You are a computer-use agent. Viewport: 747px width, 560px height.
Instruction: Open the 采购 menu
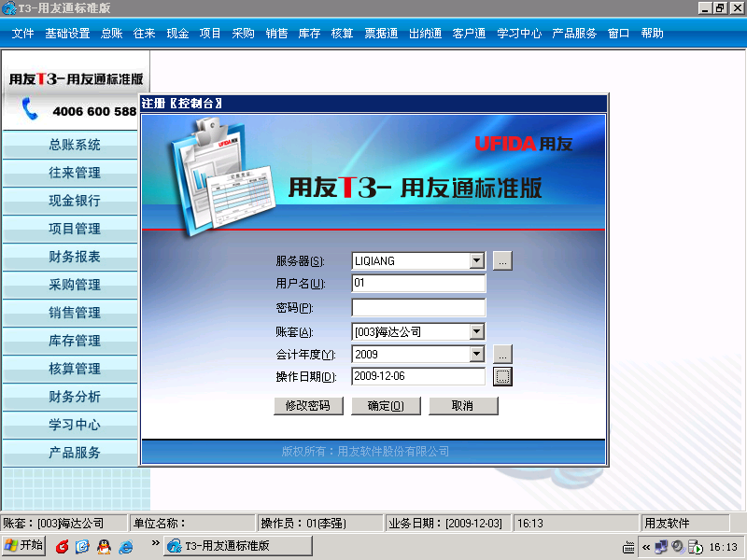click(x=243, y=34)
